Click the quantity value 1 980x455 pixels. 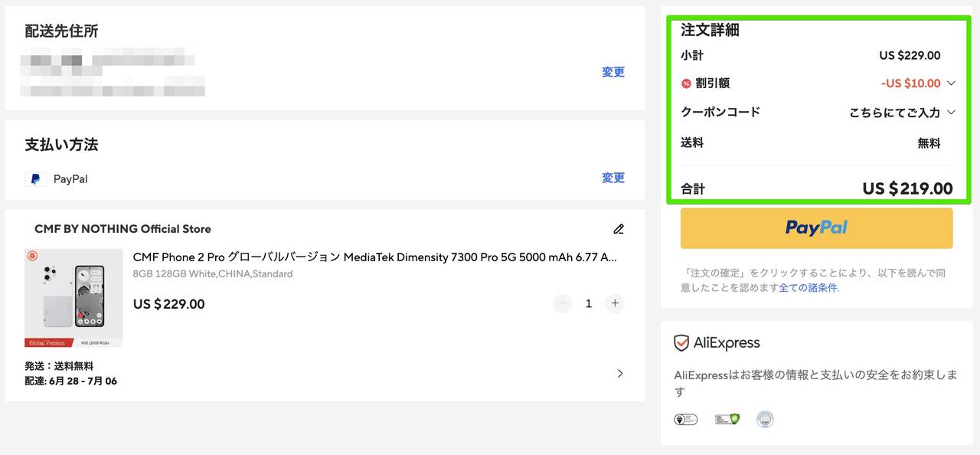pyautogui.click(x=589, y=303)
